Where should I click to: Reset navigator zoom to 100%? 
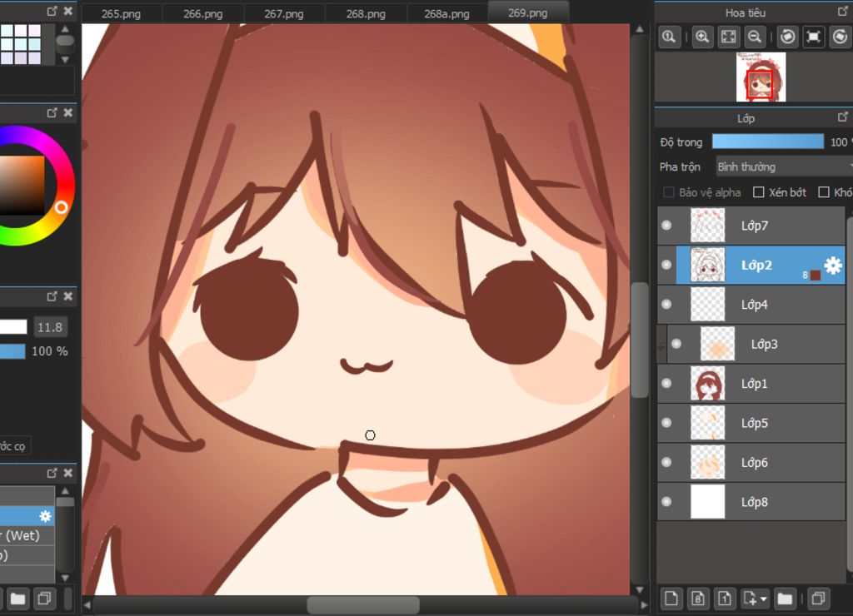[669, 37]
